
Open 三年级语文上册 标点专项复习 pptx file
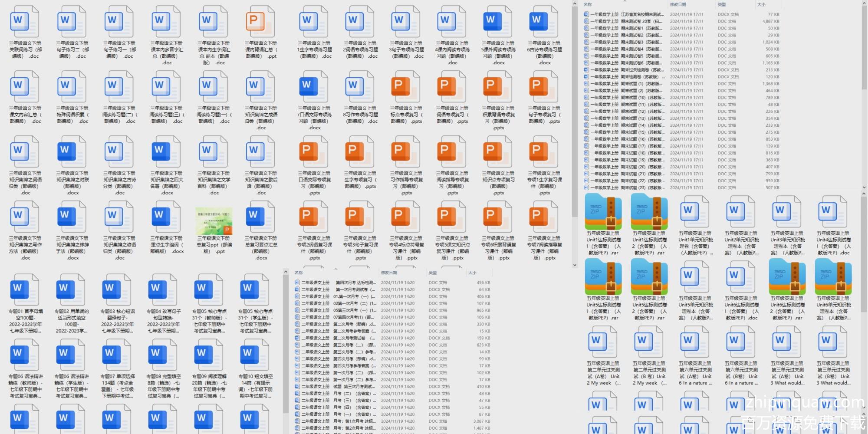tap(406, 87)
